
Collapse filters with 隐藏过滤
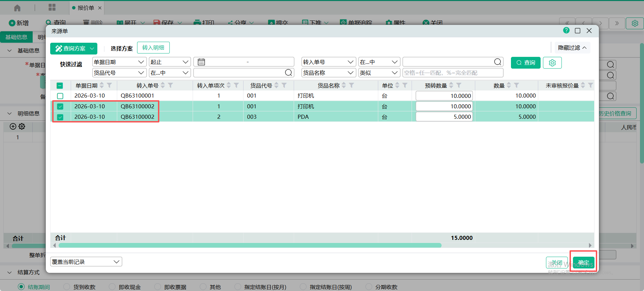coord(572,48)
